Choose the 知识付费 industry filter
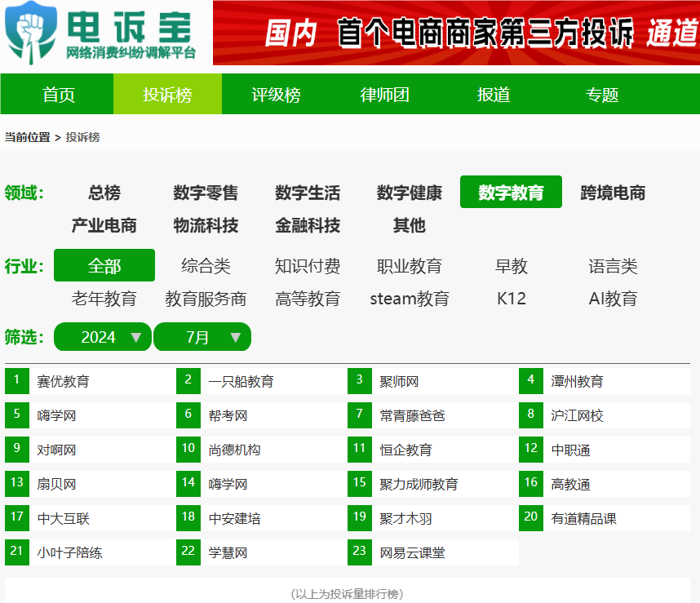 308,266
